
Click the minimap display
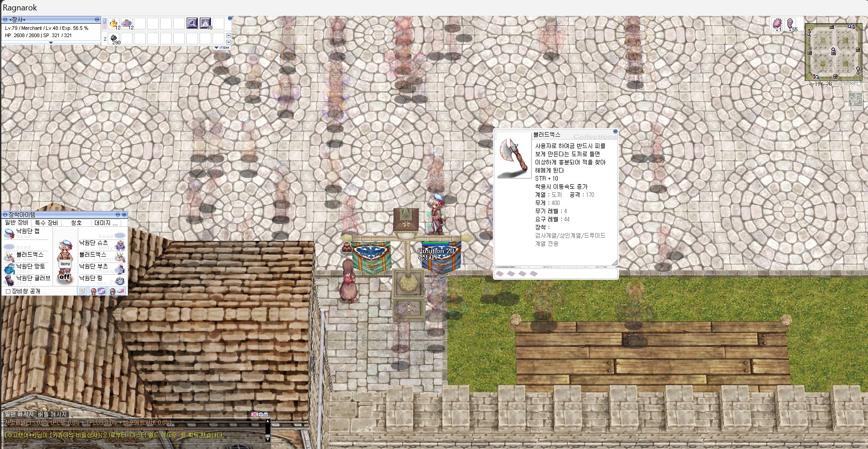point(833,52)
